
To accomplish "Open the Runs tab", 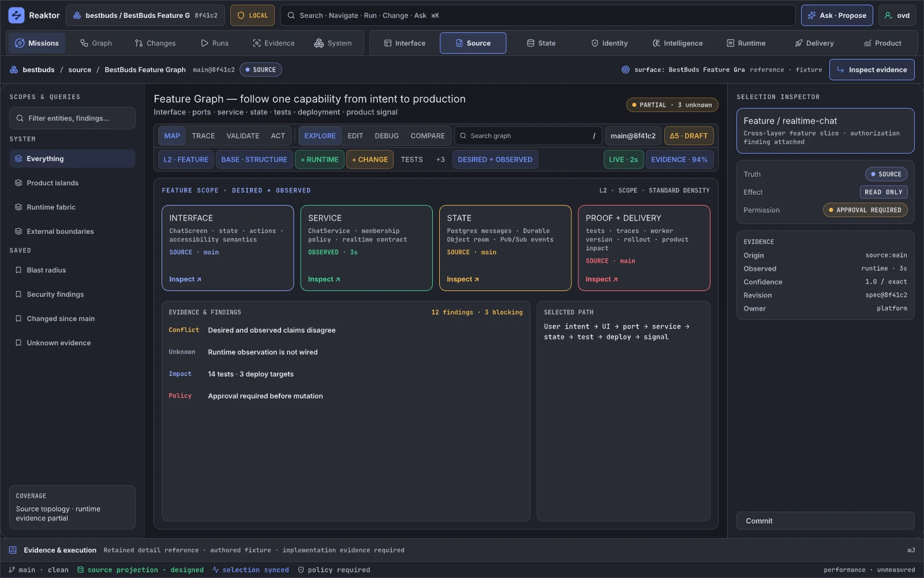I will 215,43.
